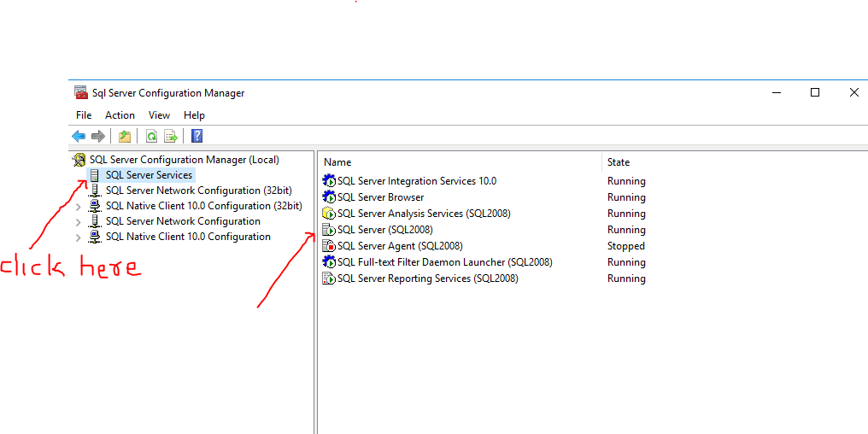This screenshot has width=868, height=434.
Task: Click the SQL Server (SQL2008) service icon
Action: pos(329,230)
